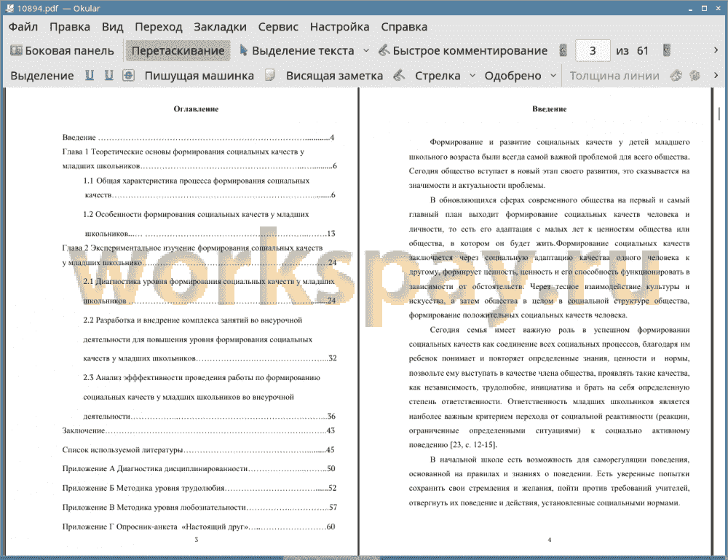The width and height of the screenshot is (728, 560).
Task: Choose the Выделение текста selection tool
Action: (x=297, y=51)
